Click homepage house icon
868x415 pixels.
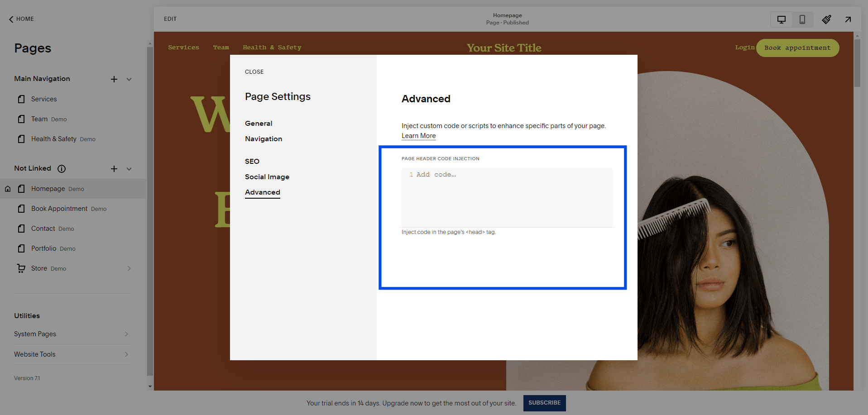click(x=8, y=189)
